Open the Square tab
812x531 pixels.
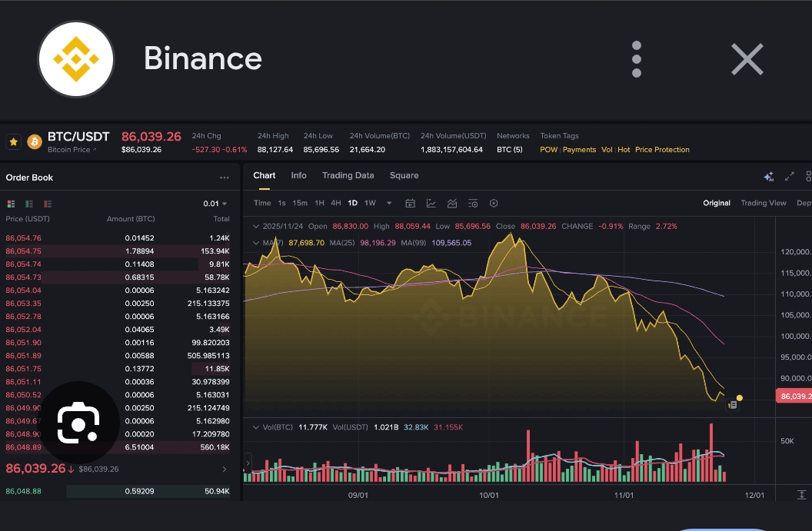(404, 175)
